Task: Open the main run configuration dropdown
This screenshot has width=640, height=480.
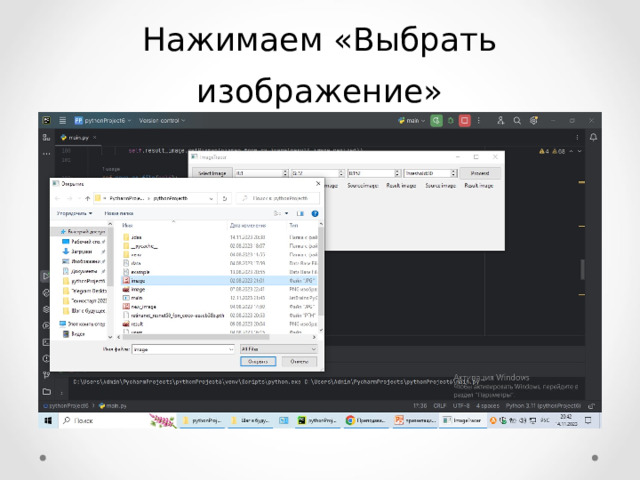Action: coord(411,121)
